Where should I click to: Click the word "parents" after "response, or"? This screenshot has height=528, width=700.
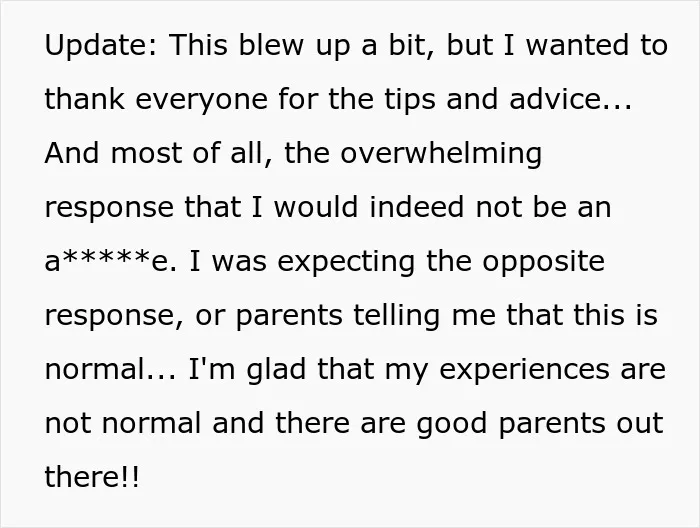[x=289, y=316]
